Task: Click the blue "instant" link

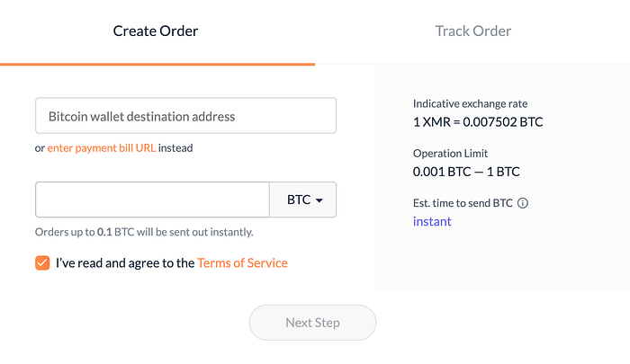Action: [432, 221]
